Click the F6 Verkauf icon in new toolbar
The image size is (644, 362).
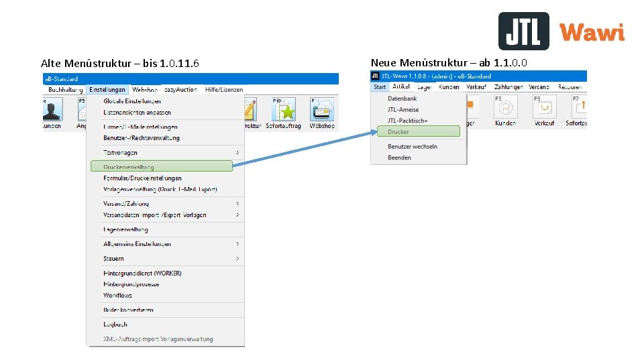[544, 107]
